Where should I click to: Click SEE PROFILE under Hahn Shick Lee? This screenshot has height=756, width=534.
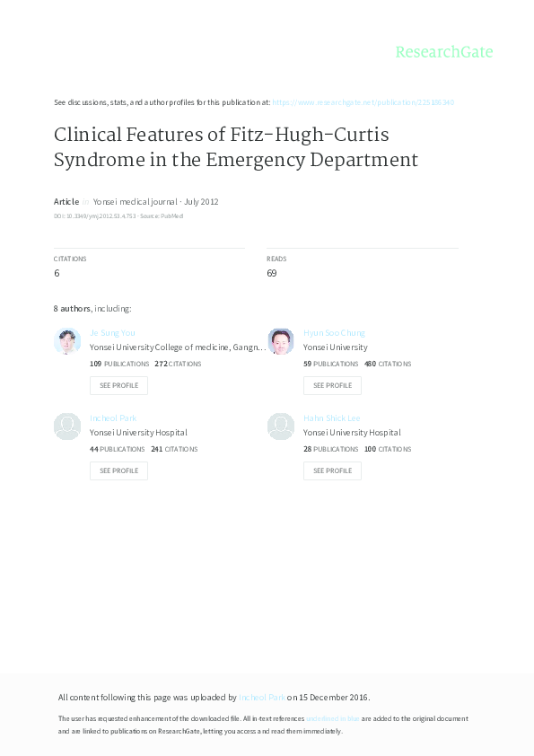332,470
